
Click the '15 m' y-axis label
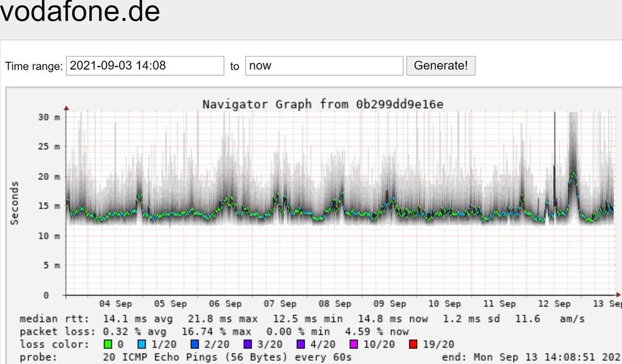tap(49, 206)
